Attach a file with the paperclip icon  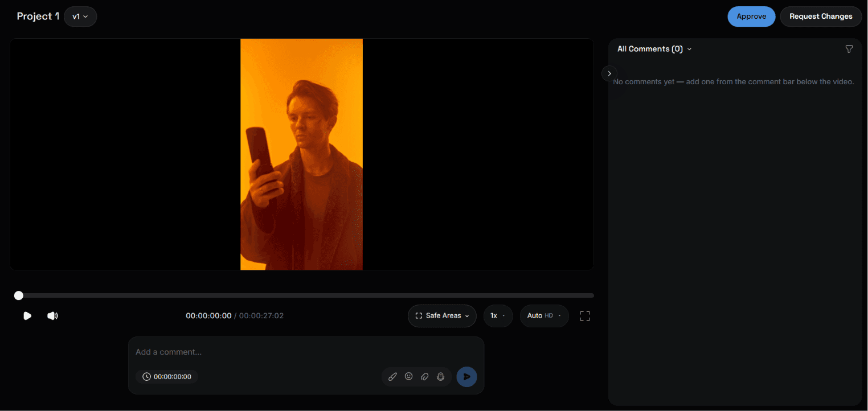tap(424, 377)
